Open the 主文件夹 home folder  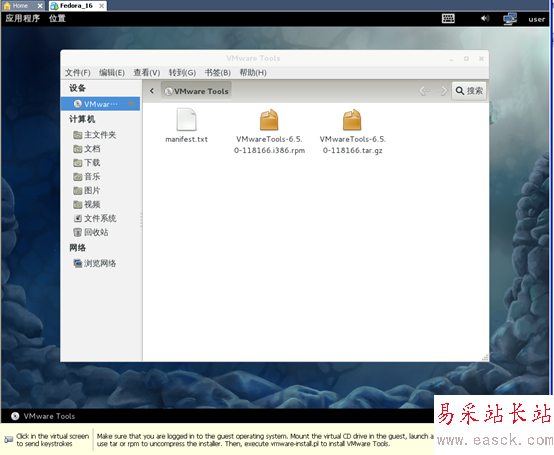94,135
